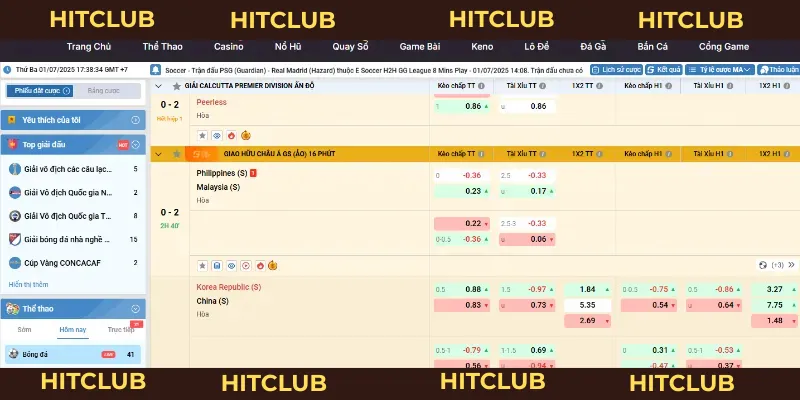Open Nổ Hũ in navigation bar
Image resolution: width=800 pixels, height=400 pixels.
click(288, 46)
